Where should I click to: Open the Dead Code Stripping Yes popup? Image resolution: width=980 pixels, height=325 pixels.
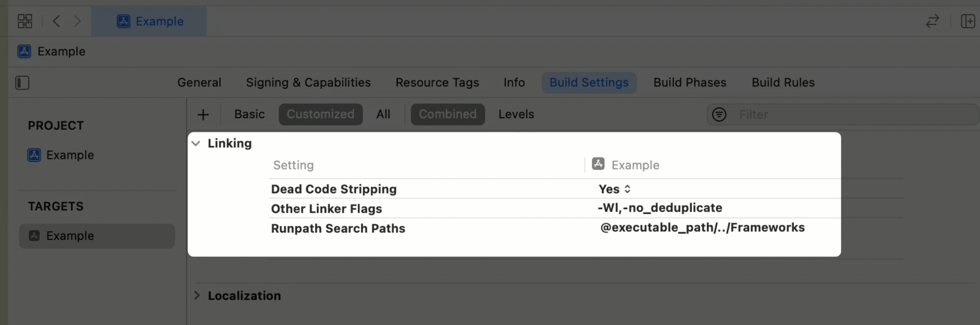615,189
